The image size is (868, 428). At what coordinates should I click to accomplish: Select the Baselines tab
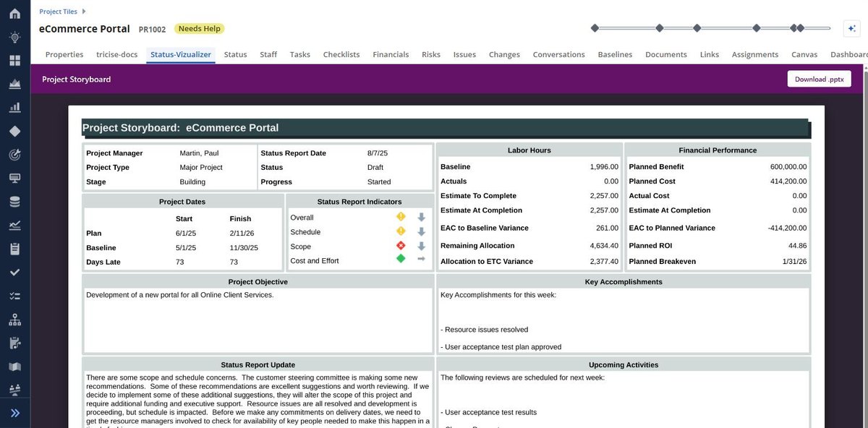pos(615,54)
